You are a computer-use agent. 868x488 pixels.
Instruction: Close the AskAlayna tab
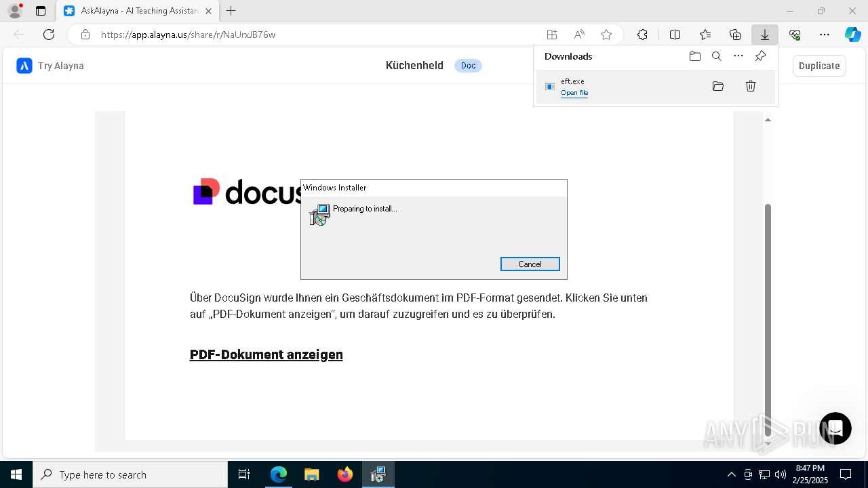[208, 11]
